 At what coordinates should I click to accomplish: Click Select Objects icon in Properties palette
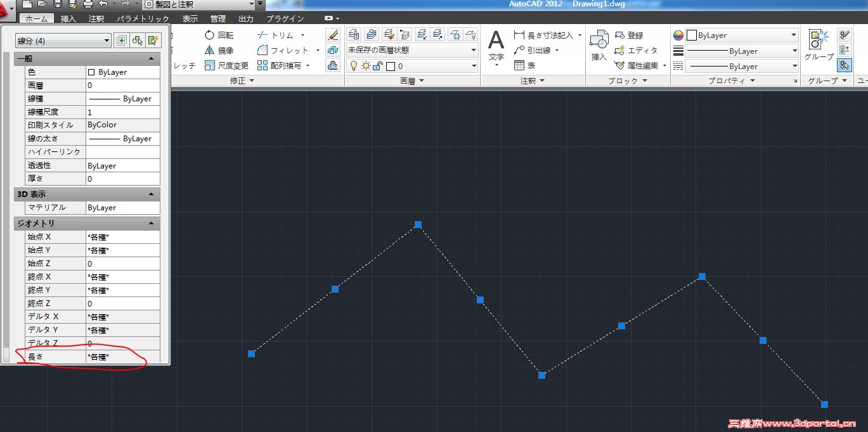[x=137, y=41]
